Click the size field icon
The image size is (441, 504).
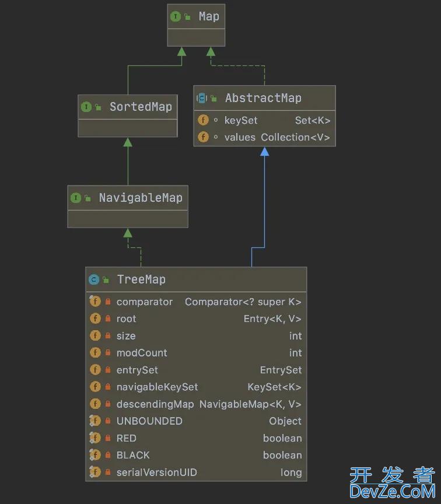tap(95, 335)
